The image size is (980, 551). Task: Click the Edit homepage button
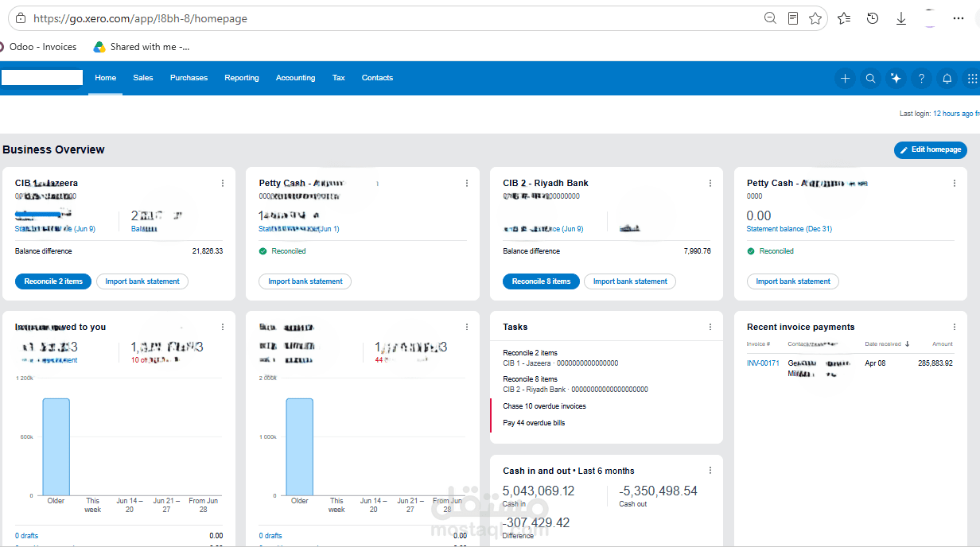tap(931, 149)
